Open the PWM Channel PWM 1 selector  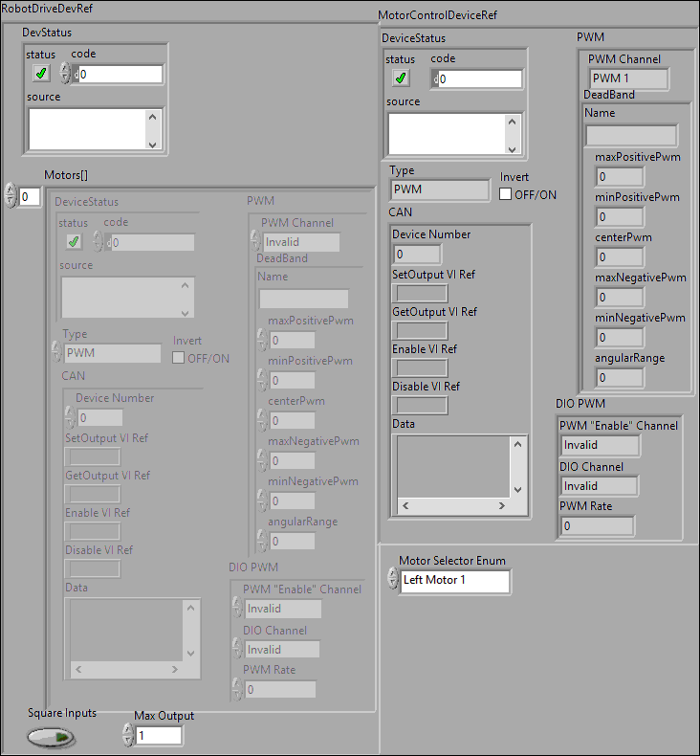coord(628,78)
